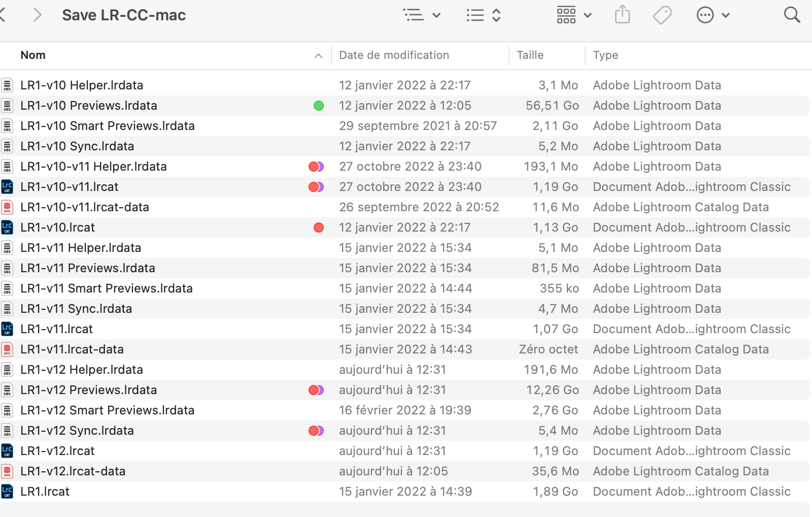
Task: Select the LR1-v12 Sync.lrdata file icon
Action: [7, 431]
